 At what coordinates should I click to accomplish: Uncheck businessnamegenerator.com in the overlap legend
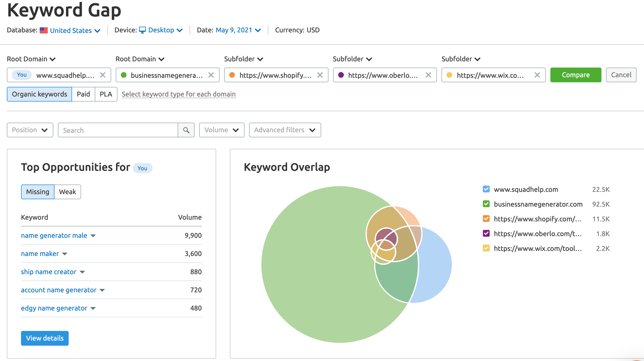coord(486,204)
